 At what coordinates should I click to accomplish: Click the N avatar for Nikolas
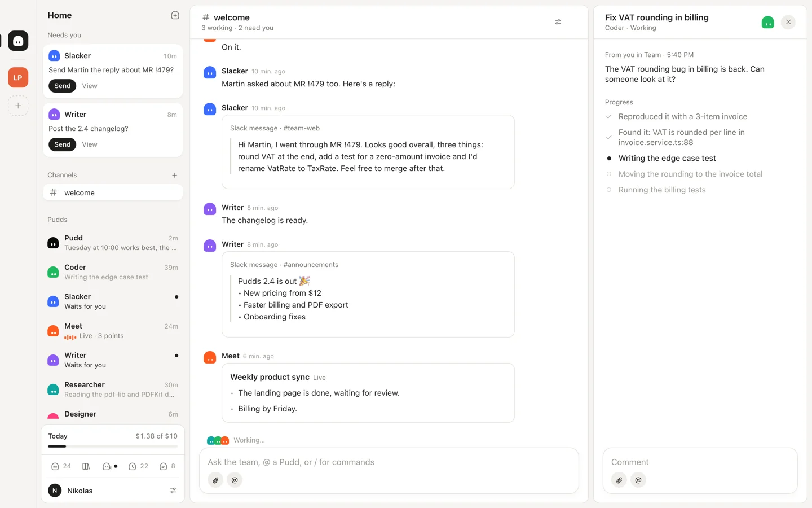pyautogui.click(x=55, y=491)
